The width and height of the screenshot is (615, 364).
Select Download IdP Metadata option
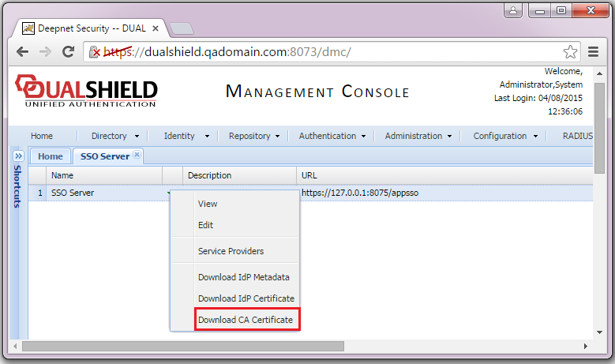tap(243, 277)
